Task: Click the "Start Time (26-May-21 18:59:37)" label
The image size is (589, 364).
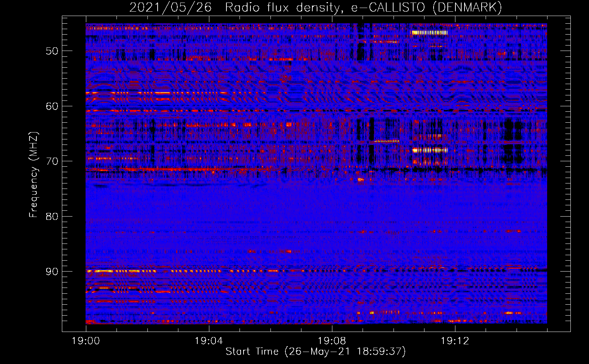Action: [x=316, y=352]
